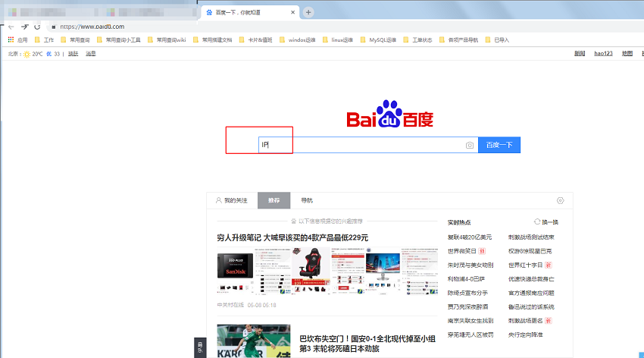This screenshot has height=358, width=644.
Task: Open the 应用 apps grid bookmark icon
Action: point(11,40)
